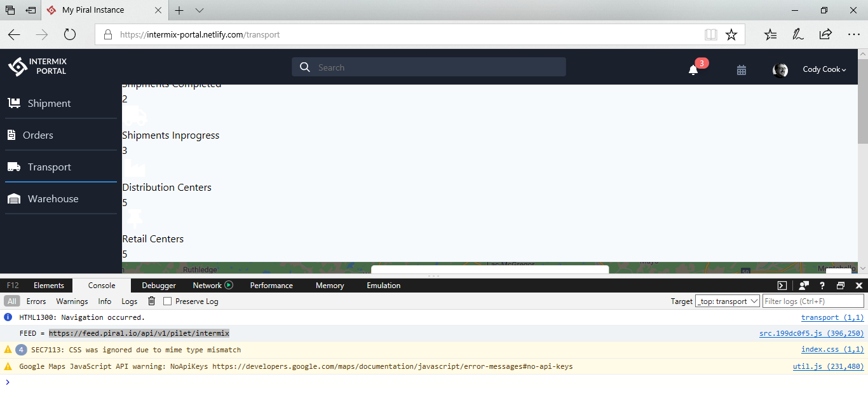Select the Transport truck icon

14,167
